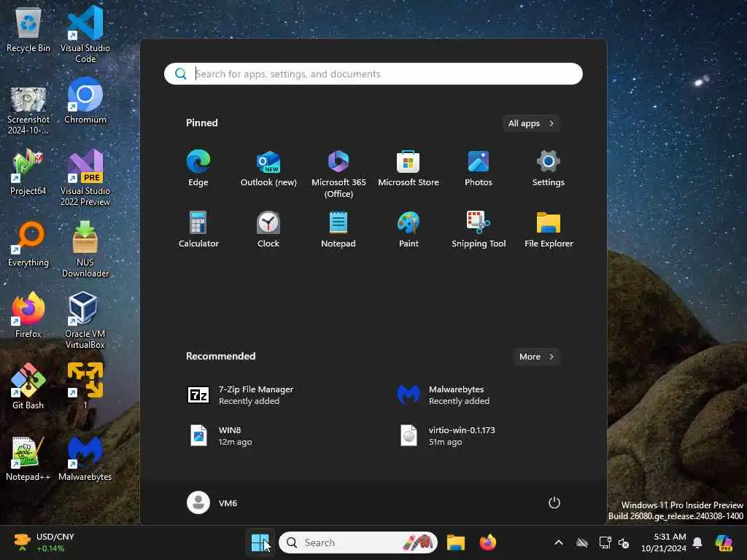Select the Git Bash desktop shortcut
The width and height of the screenshot is (747, 560).
tap(28, 386)
